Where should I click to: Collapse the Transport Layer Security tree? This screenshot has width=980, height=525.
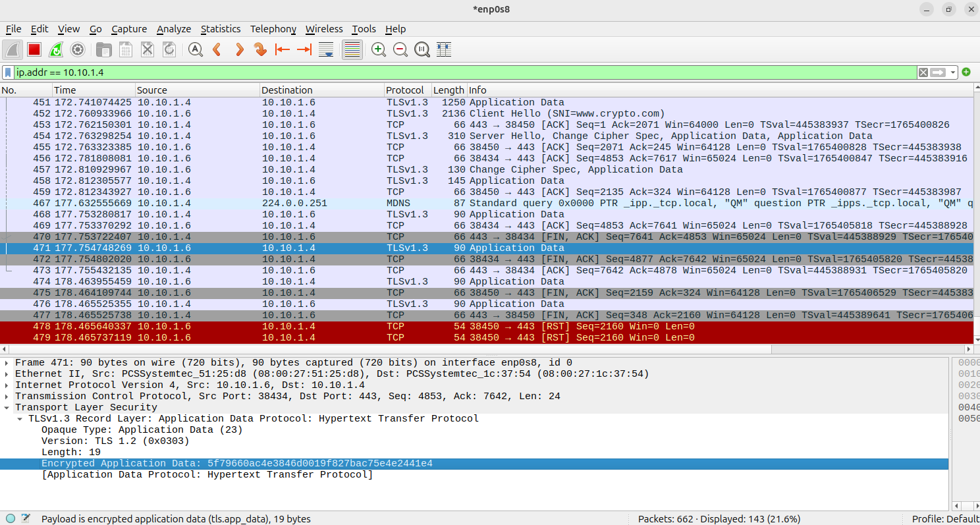tap(7, 408)
